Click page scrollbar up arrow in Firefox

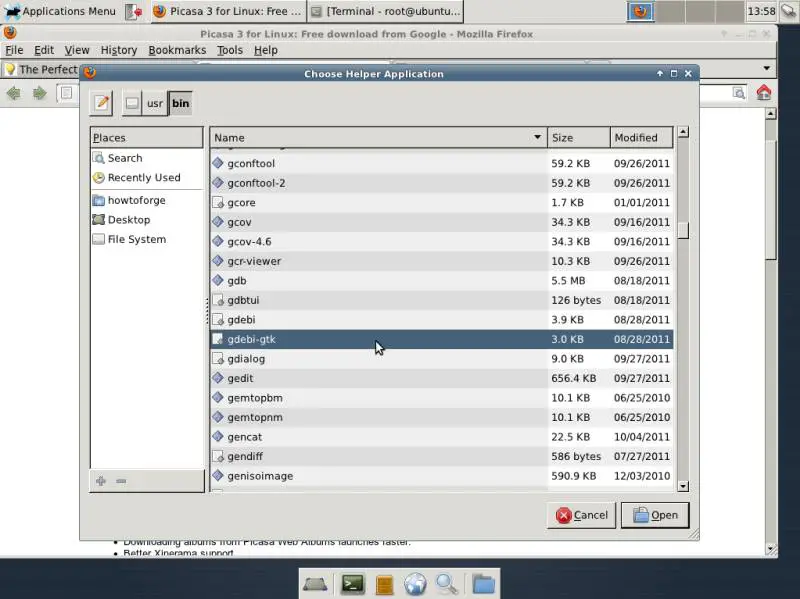[771, 113]
